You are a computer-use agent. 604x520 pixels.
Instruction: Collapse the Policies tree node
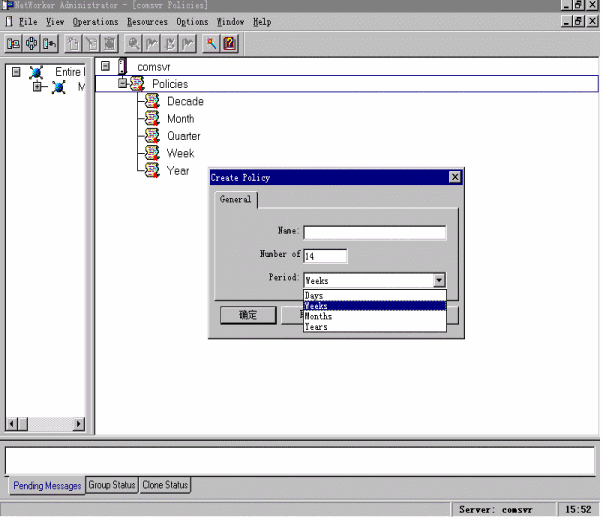pos(122,84)
